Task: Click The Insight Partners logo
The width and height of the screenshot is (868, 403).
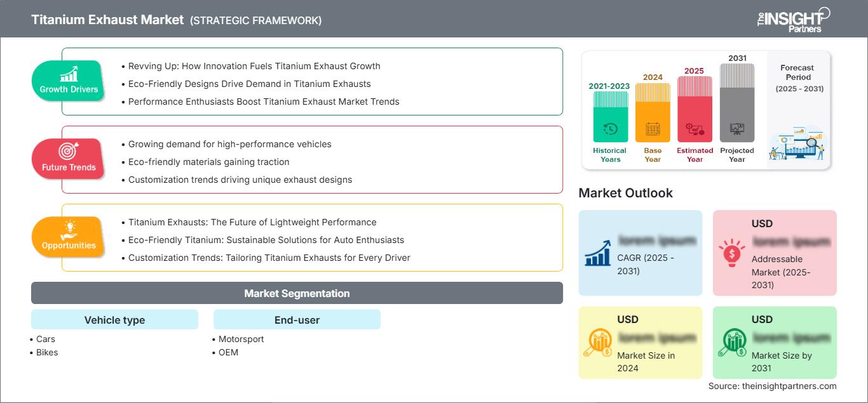Action: point(793,19)
